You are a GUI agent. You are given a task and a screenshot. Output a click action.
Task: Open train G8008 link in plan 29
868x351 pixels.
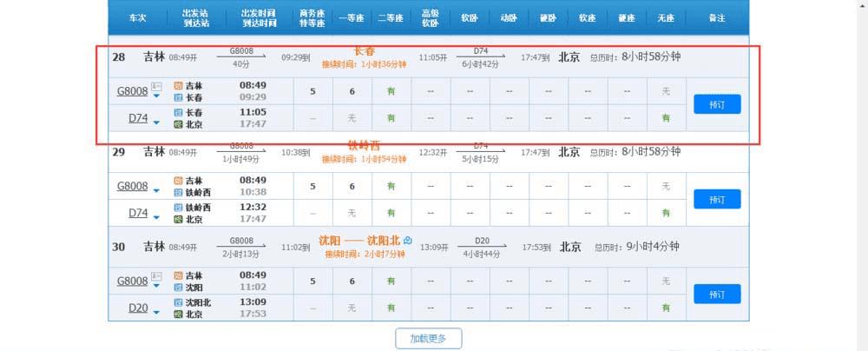coord(132,186)
